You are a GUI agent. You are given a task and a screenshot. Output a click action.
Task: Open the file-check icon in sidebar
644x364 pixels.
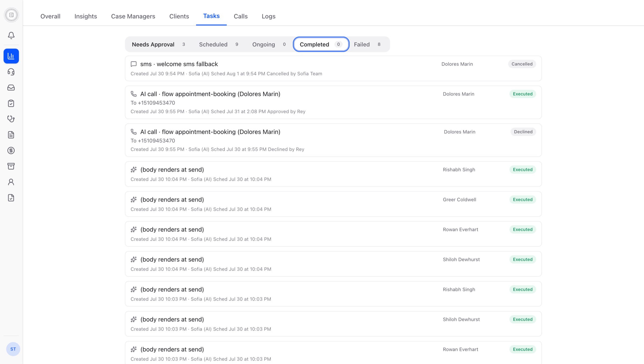(11, 198)
